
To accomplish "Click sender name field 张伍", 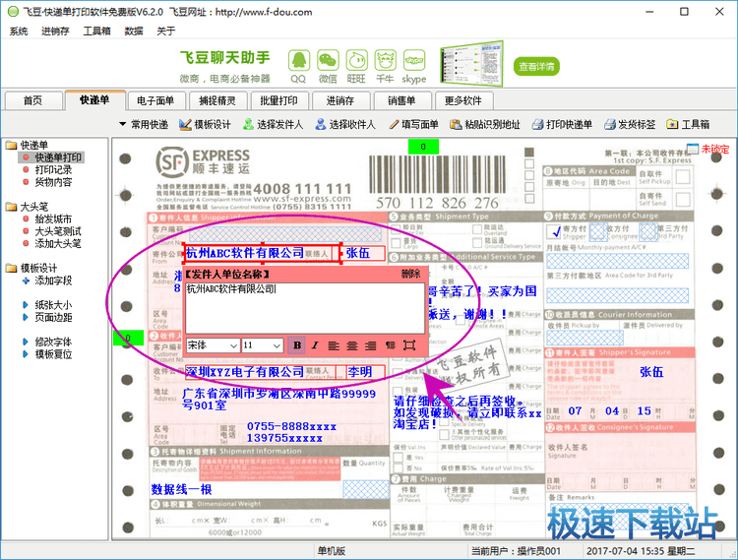I will tap(362, 253).
